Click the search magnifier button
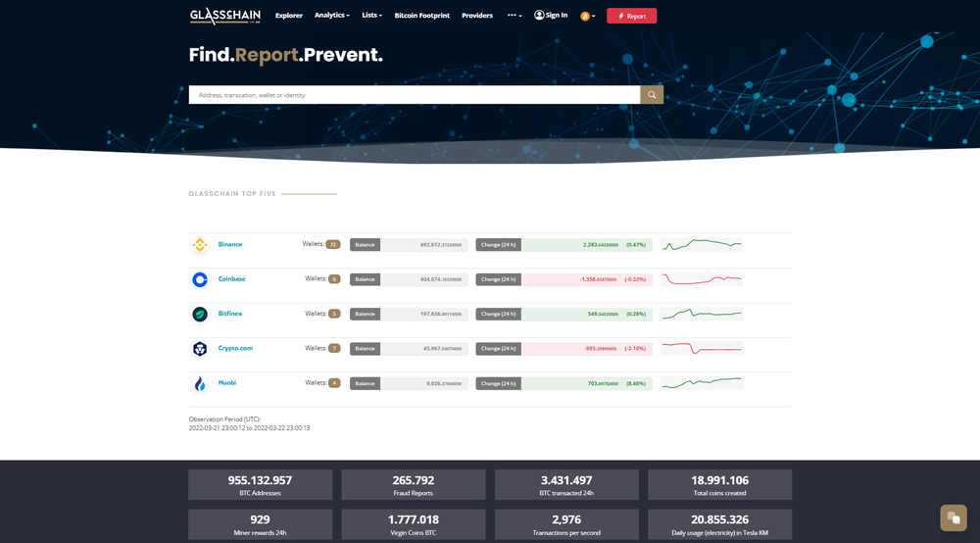Image resolution: width=980 pixels, height=543 pixels. [x=652, y=95]
